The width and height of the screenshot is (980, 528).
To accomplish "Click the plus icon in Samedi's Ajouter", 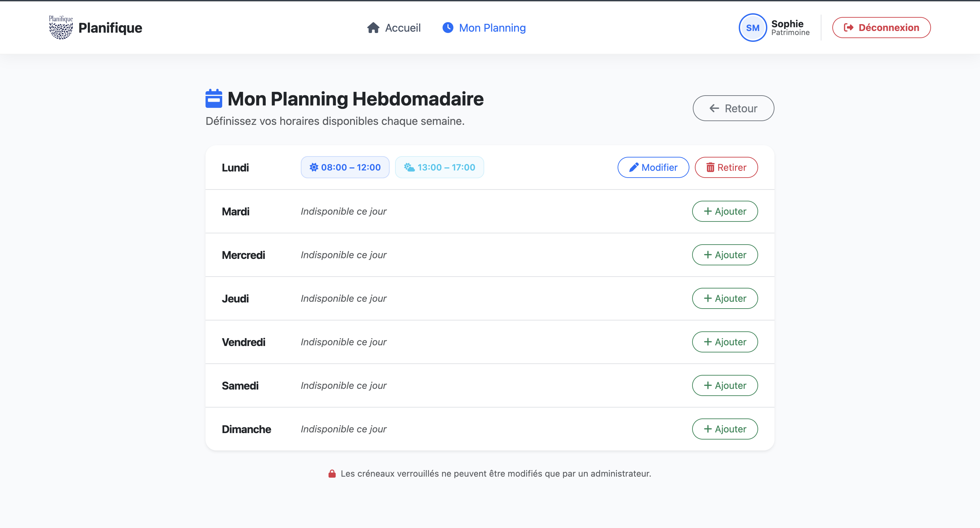I will click(x=708, y=385).
